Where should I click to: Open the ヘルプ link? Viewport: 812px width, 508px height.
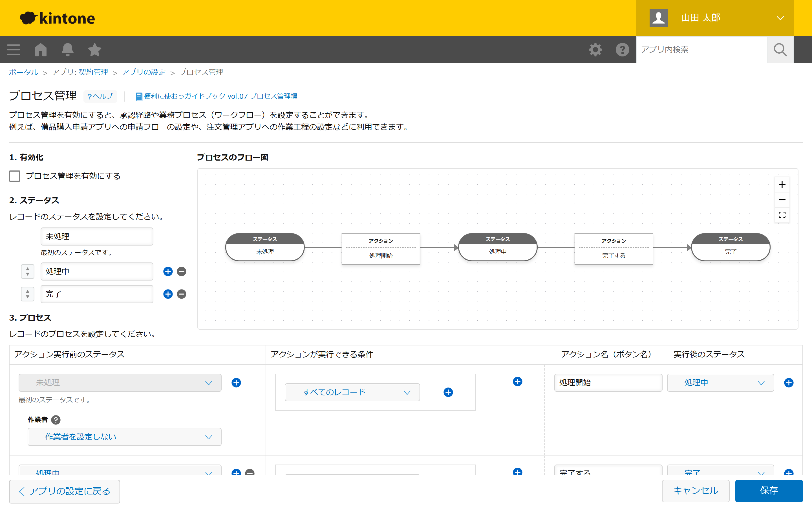click(x=100, y=97)
